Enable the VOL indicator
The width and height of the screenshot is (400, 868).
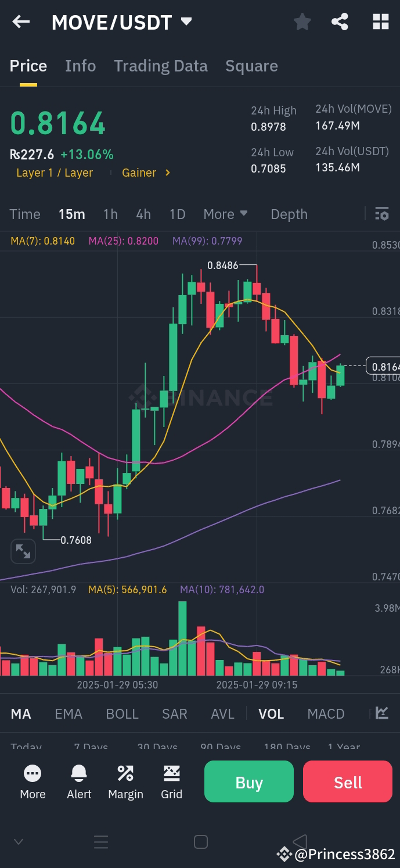(271, 713)
